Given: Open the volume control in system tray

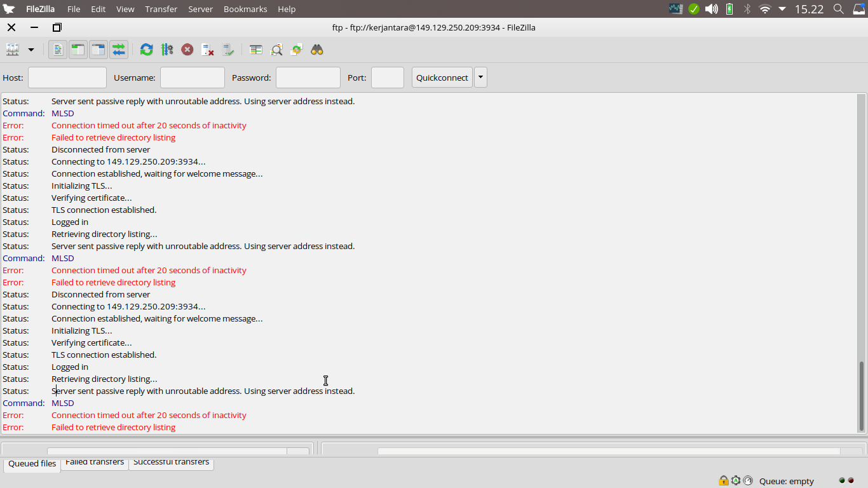Looking at the screenshot, I should (x=712, y=9).
